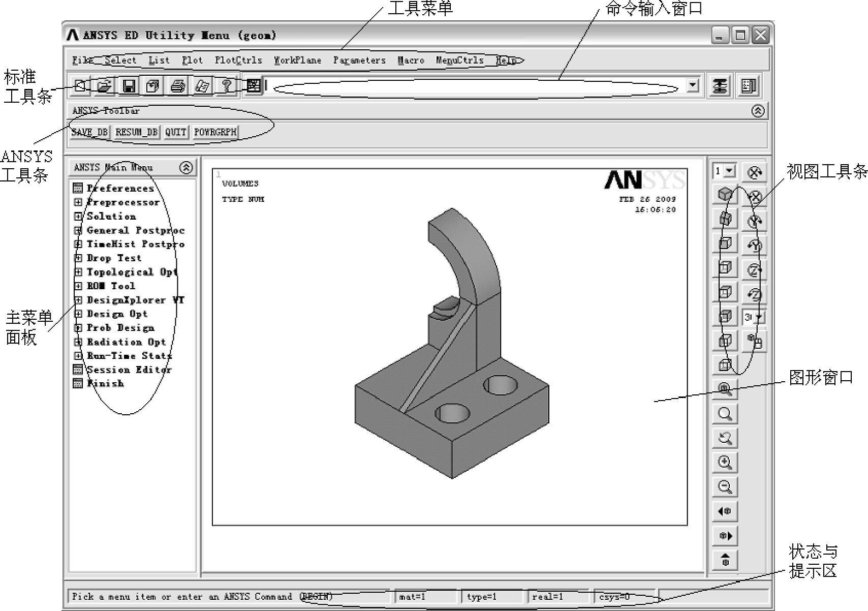Open the PlotCtrls menu

pyautogui.click(x=238, y=60)
